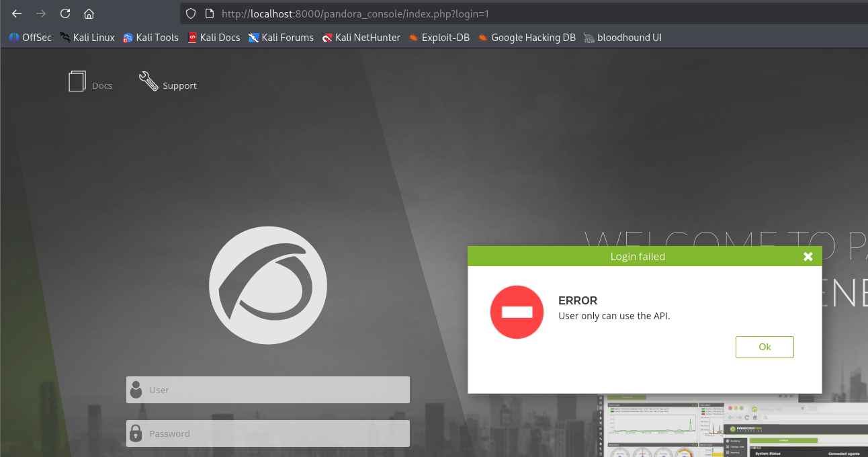Screen dimensions: 868x457
Task: Open the Exploit-DB bookmark
Action: [439, 38]
